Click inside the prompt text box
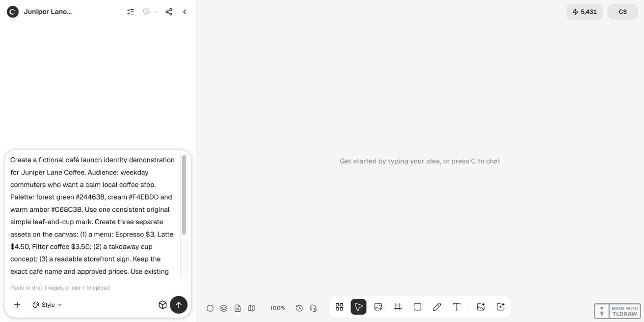Image resolution: width=644 pixels, height=322 pixels. tap(92, 215)
